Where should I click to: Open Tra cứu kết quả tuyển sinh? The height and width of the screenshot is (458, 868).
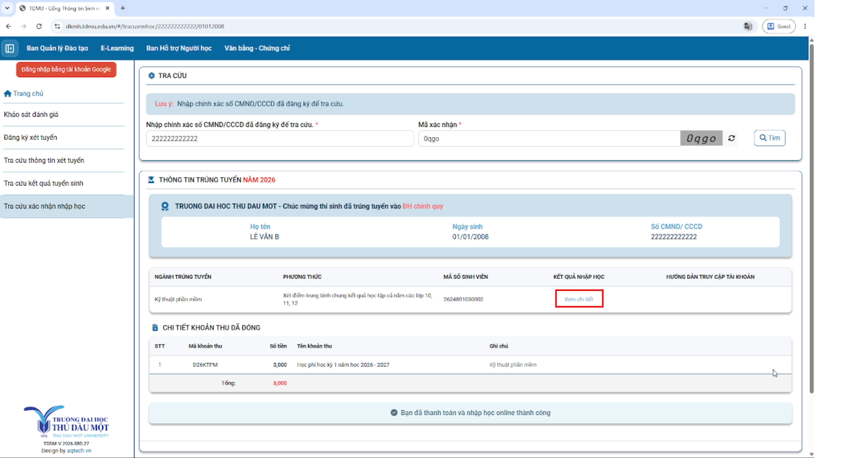pyautogui.click(x=43, y=184)
